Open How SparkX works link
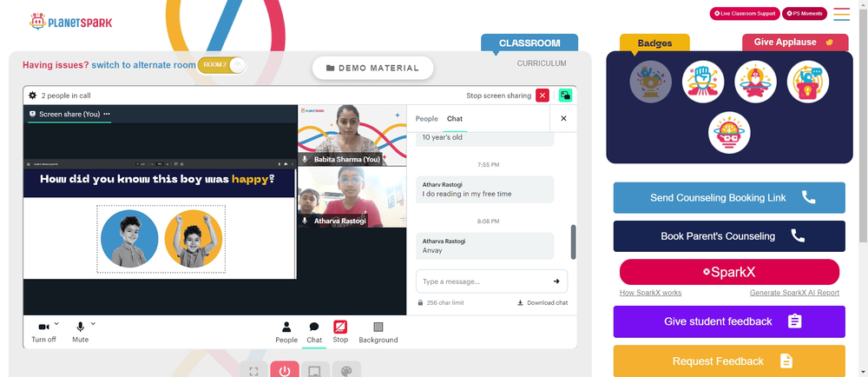Viewport: 868px width, 377px height. [x=650, y=293]
